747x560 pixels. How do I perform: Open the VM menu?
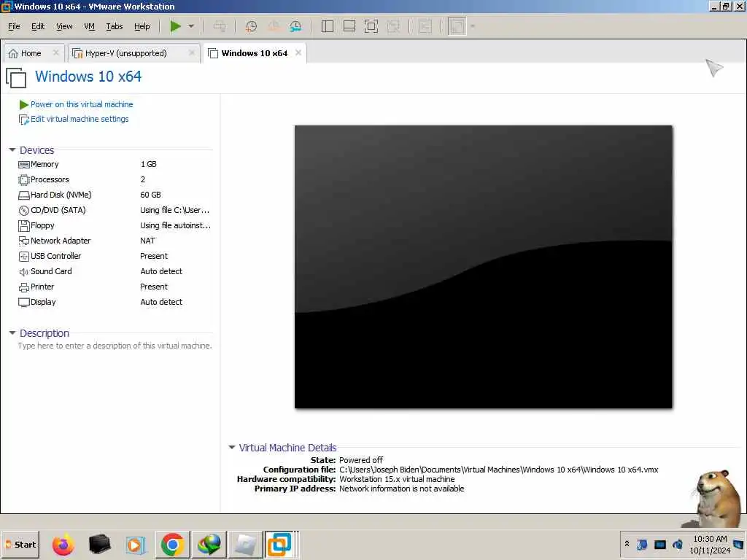[89, 26]
